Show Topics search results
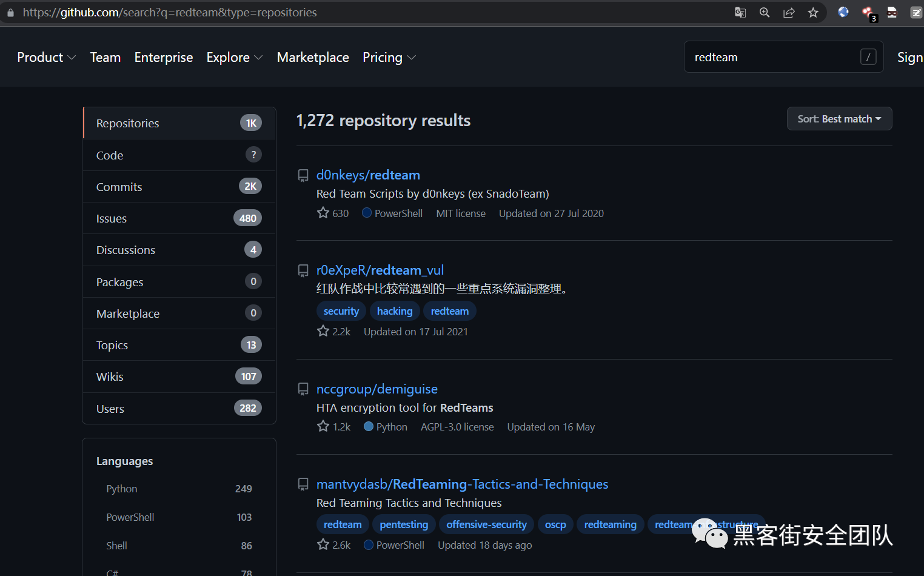The height and width of the screenshot is (576, 924). (x=179, y=345)
